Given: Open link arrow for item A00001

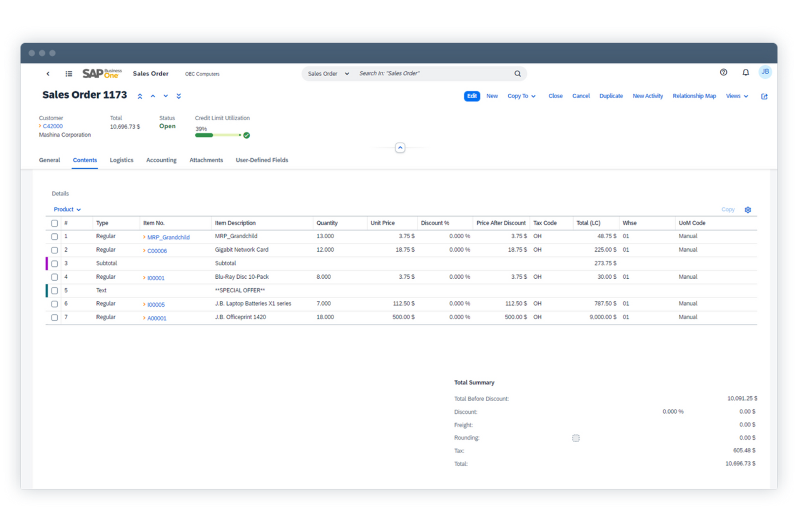Looking at the screenshot, I should [x=144, y=318].
